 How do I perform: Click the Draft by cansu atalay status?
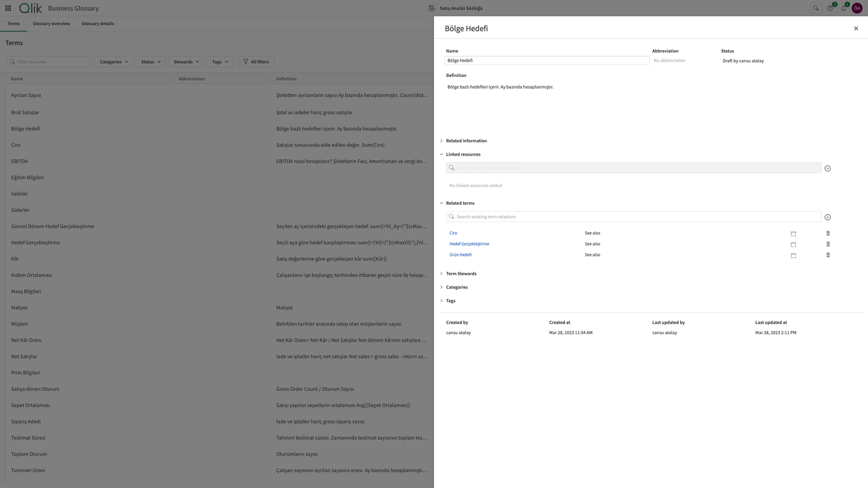tap(743, 61)
